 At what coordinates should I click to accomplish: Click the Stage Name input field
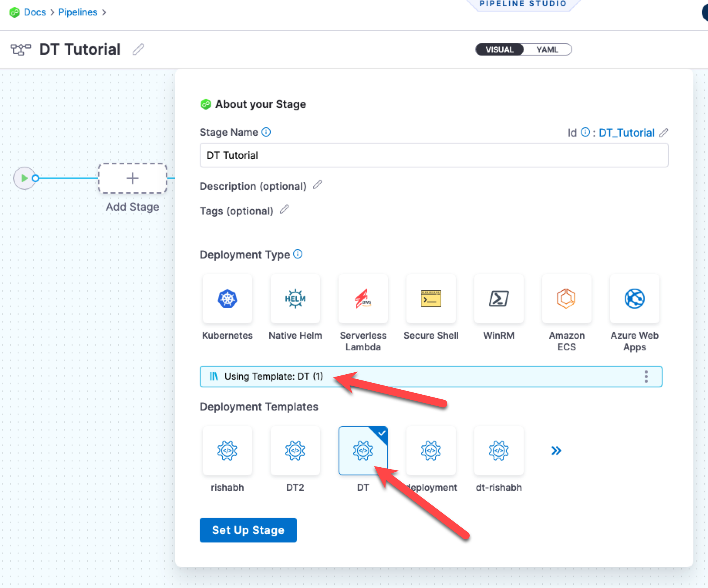(433, 155)
